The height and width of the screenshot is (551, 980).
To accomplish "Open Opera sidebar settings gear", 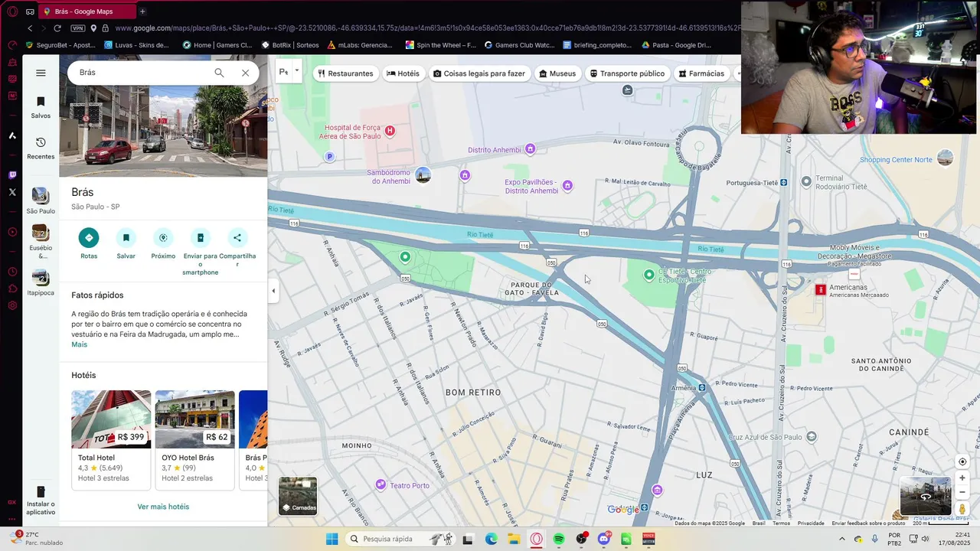I will [12, 305].
